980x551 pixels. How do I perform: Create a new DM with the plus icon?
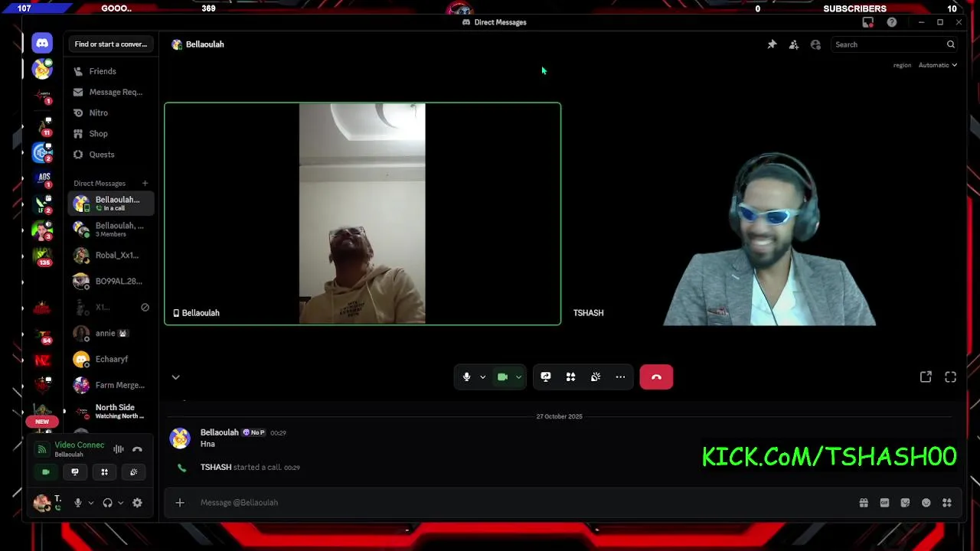(x=145, y=183)
